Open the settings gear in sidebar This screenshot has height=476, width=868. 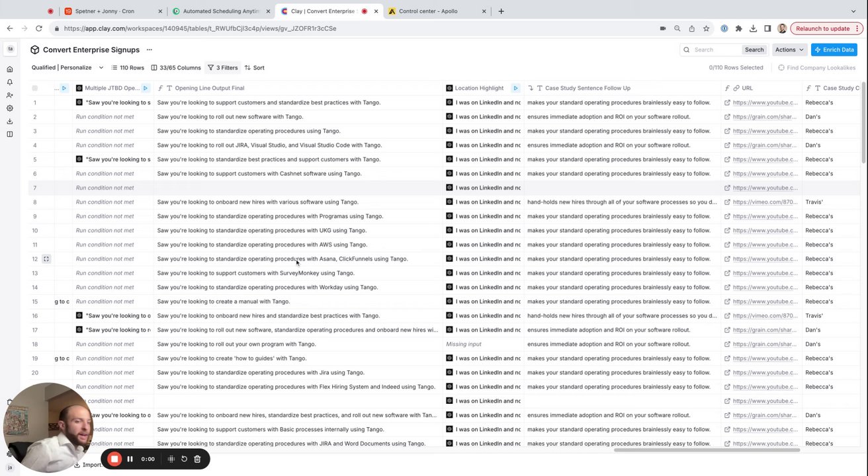(x=10, y=108)
